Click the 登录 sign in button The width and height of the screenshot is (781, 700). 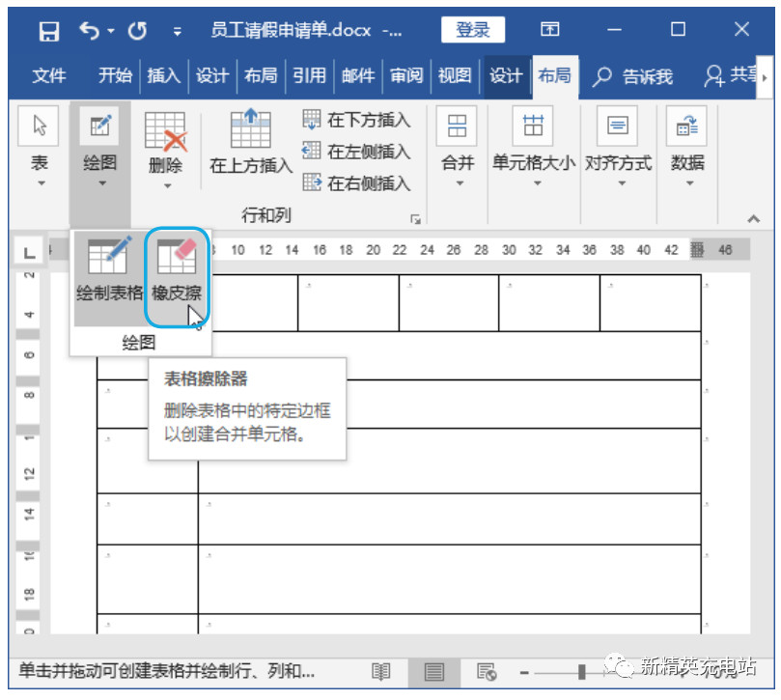[x=472, y=30]
